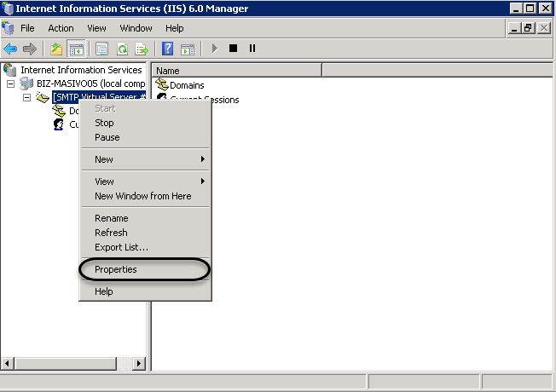The image size is (556, 392).
Task: Click the Start item play icon
Action: 214,49
